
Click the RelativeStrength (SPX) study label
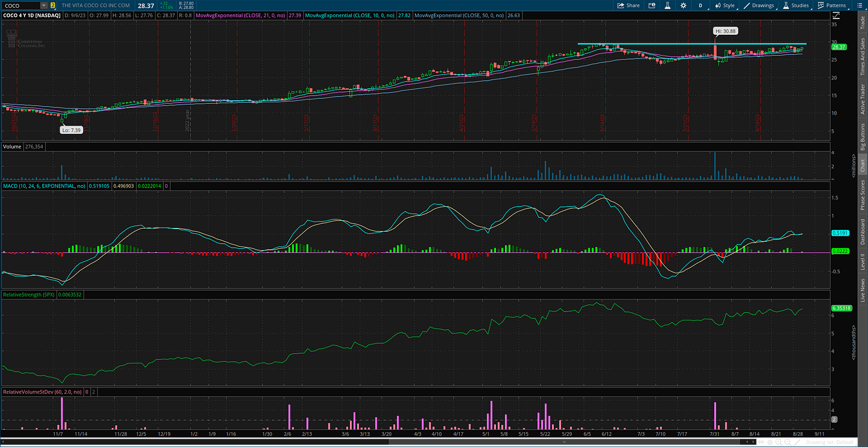coord(27,294)
